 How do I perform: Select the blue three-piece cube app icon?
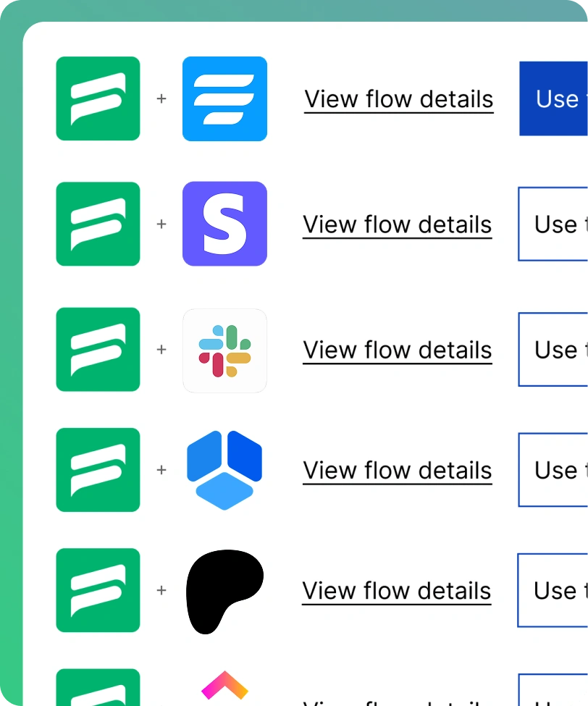pyautogui.click(x=224, y=470)
